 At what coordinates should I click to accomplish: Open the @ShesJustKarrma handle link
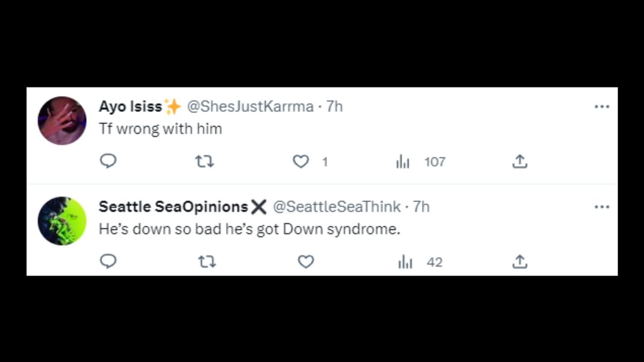(x=250, y=107)
